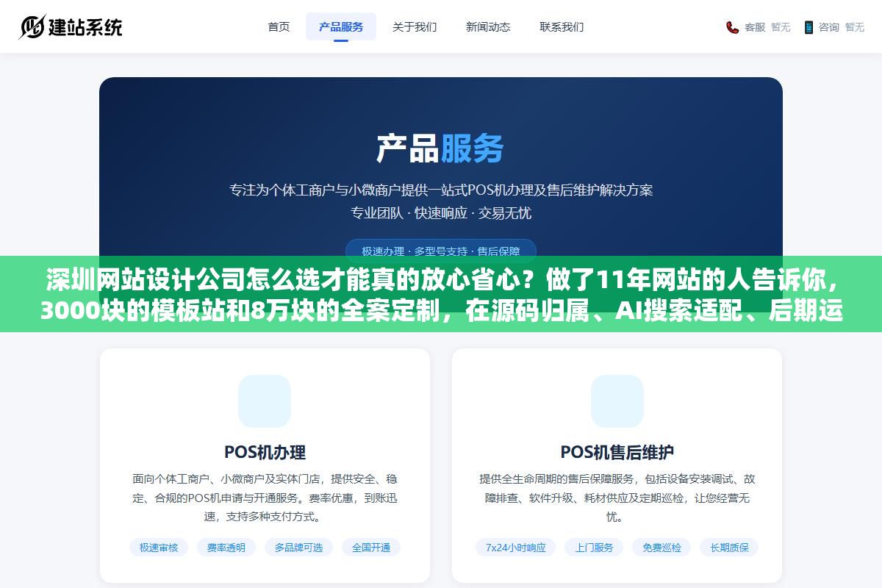Click the POS机售后维护 card title
Viewport: 882px width, 588px height.
click(x=617, y=451)
